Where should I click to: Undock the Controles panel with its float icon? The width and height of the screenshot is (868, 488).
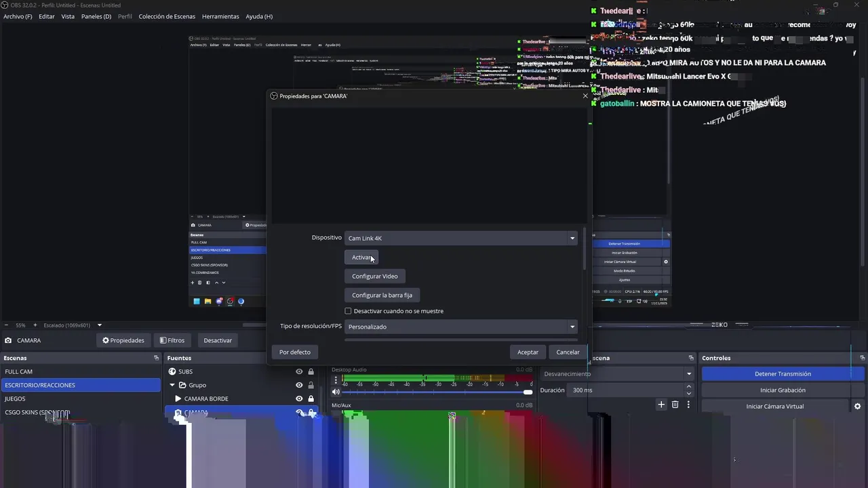coord(863,358)
